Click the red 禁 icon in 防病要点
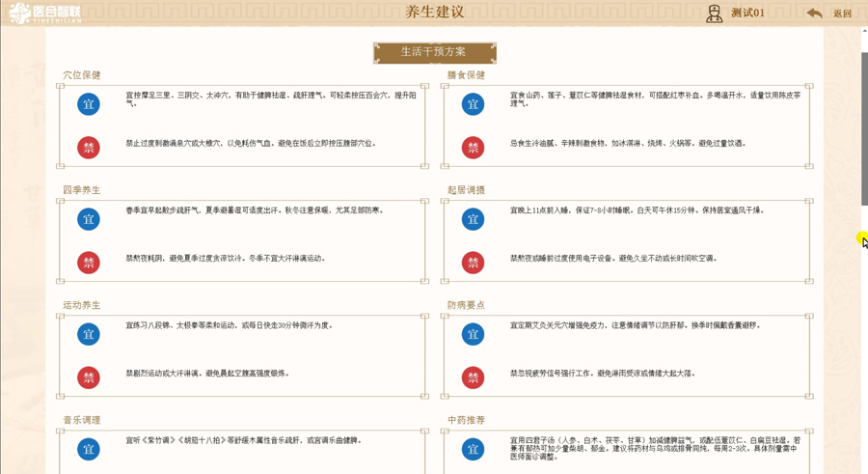Screen dimensions: 868x474 (x=473, y=377)
